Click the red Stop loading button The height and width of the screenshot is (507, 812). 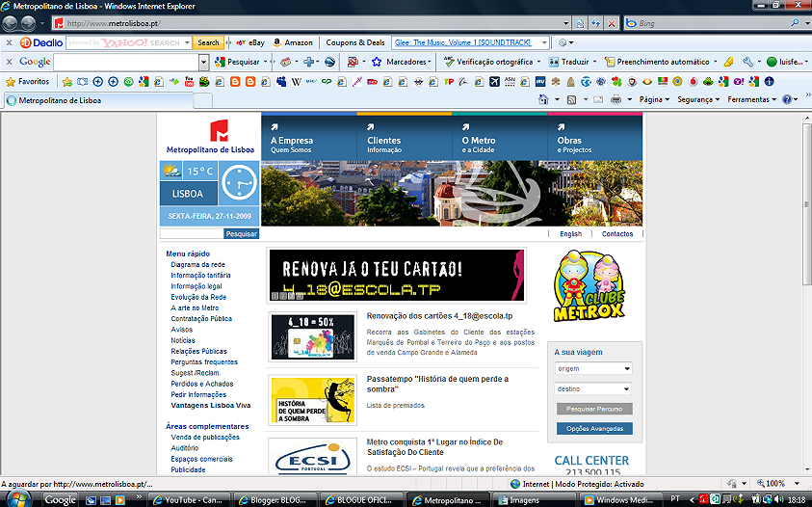pos(612,23)
